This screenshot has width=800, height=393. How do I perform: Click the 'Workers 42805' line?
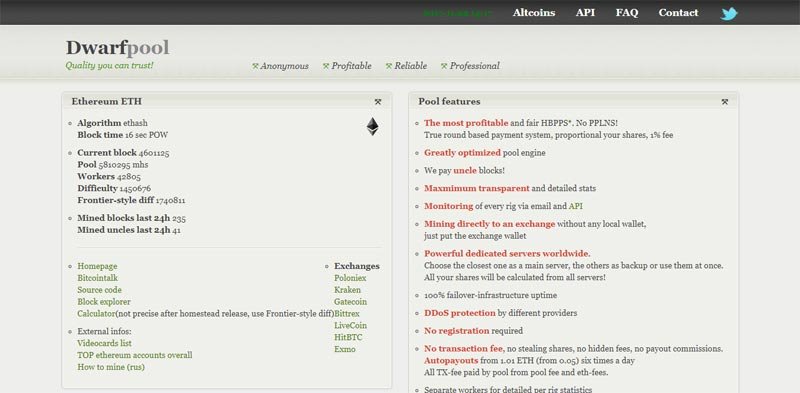point(109,177)
